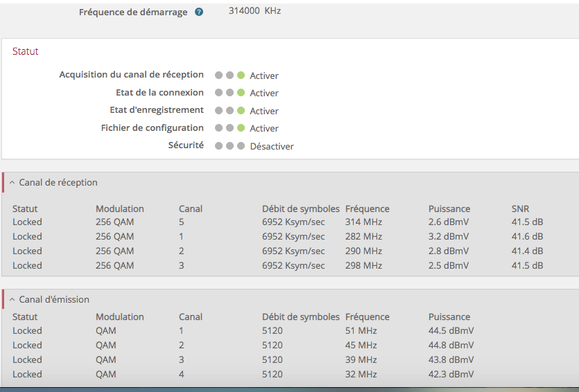Screen dimensions: 579x392
Task: Select the 44.8 dBmV emission power value
Action: (451, 345)
